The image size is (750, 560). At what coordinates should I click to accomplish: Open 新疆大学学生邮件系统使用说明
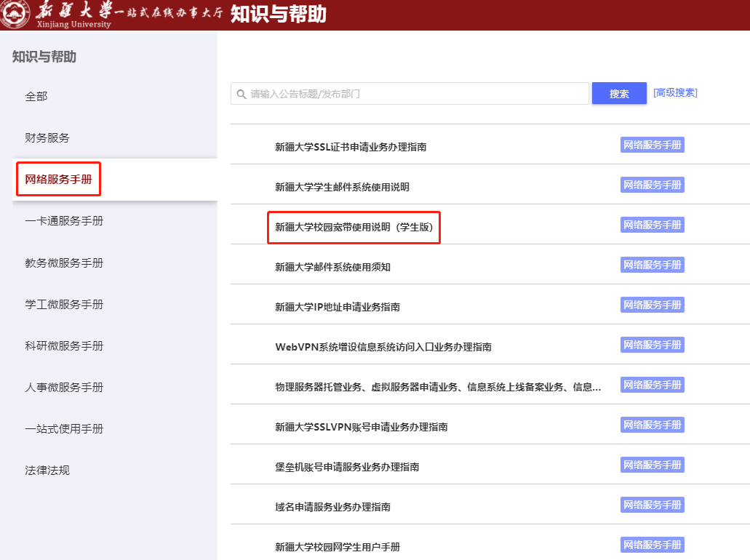342,187
